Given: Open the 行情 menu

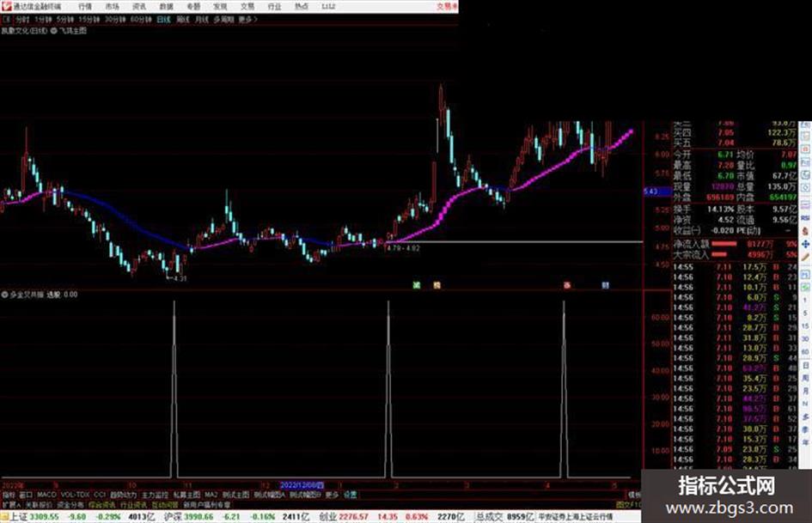Looking at the screenshot, I should 85,7.
